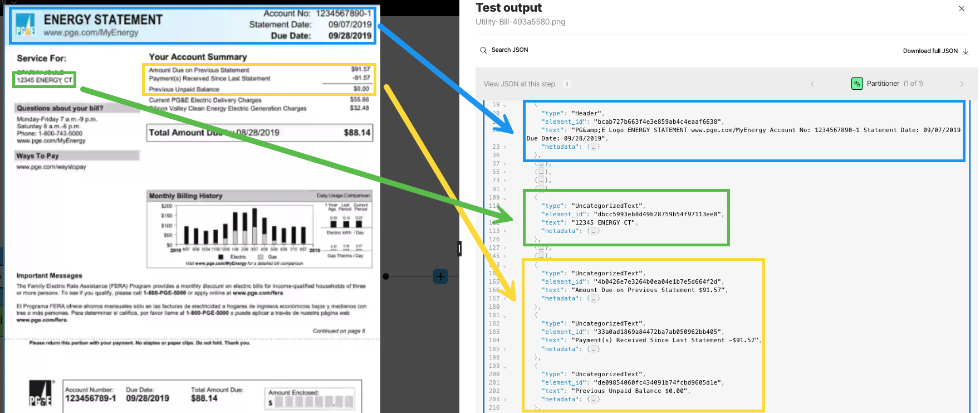Click the download arrow icon
The image size is (980, 413).
pos(966,51)
